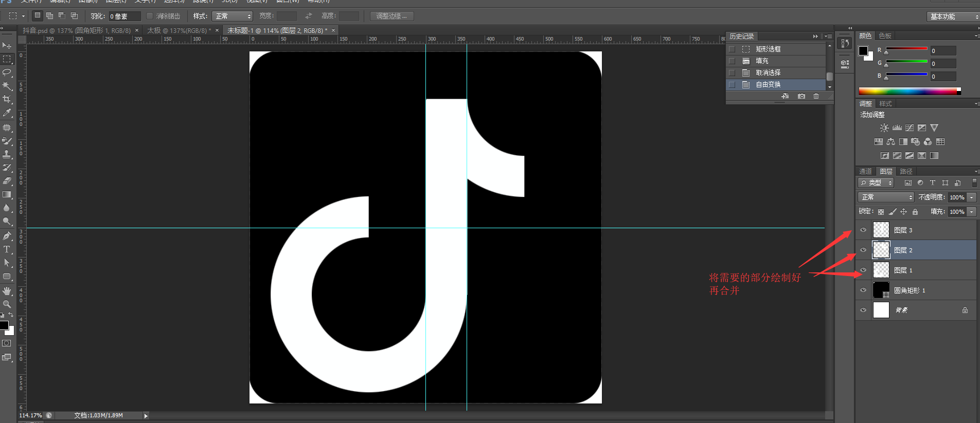980x423 pixels.
Task: Select the Horizontal Type tool
Action: pyautogui.click(x=7, y=249)
